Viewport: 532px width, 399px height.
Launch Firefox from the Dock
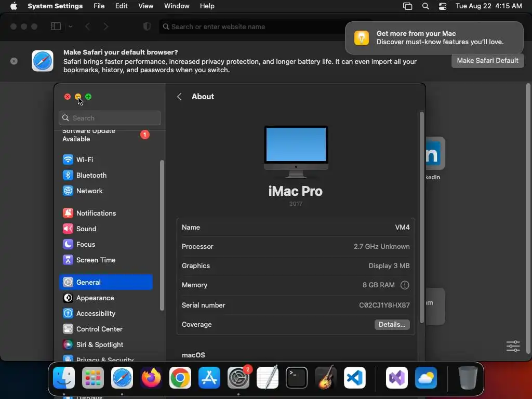click(151, 378)
